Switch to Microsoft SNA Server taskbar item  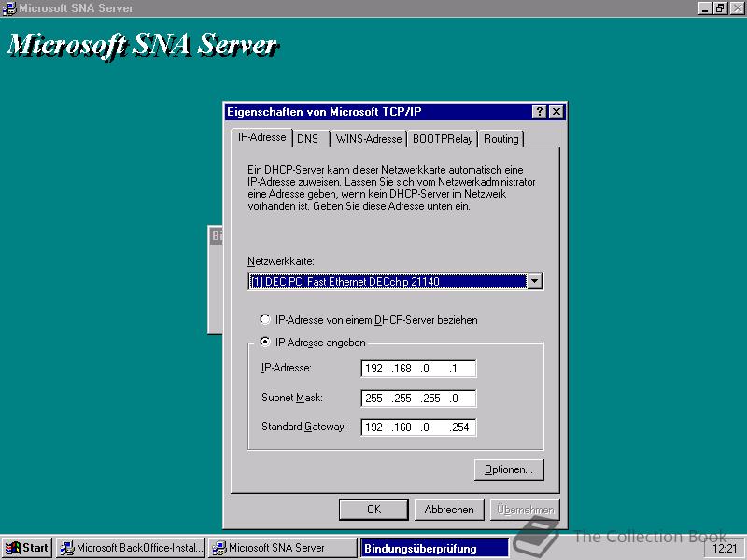click(283, 548)
